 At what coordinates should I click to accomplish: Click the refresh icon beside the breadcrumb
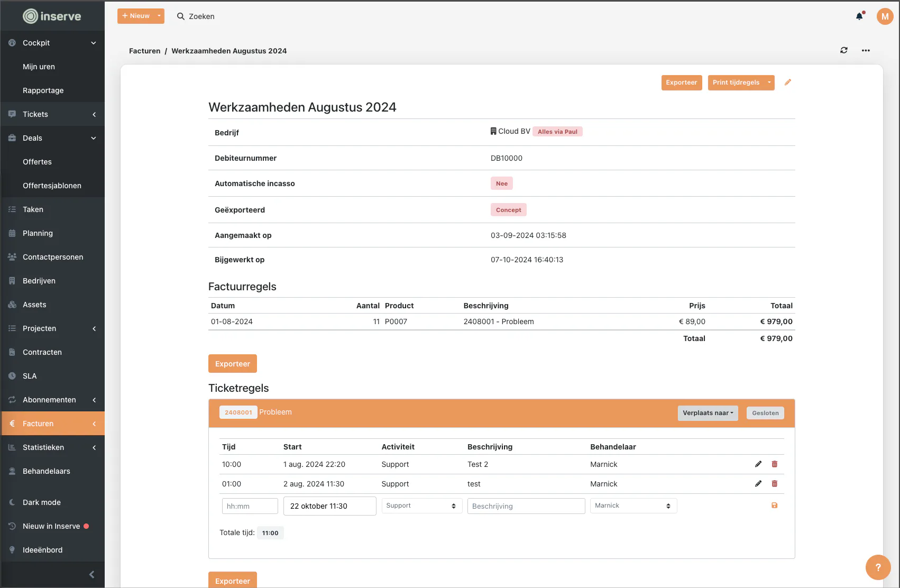point(844,50)
